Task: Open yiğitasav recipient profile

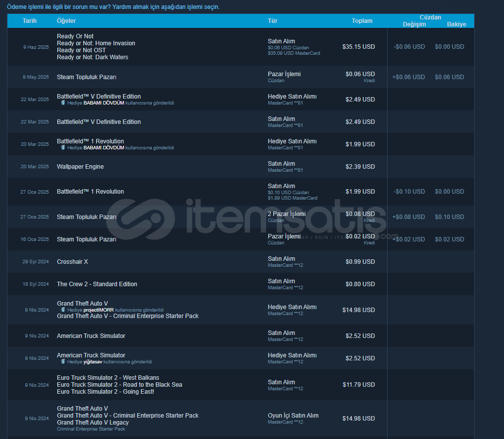Action: pos(93,362)
